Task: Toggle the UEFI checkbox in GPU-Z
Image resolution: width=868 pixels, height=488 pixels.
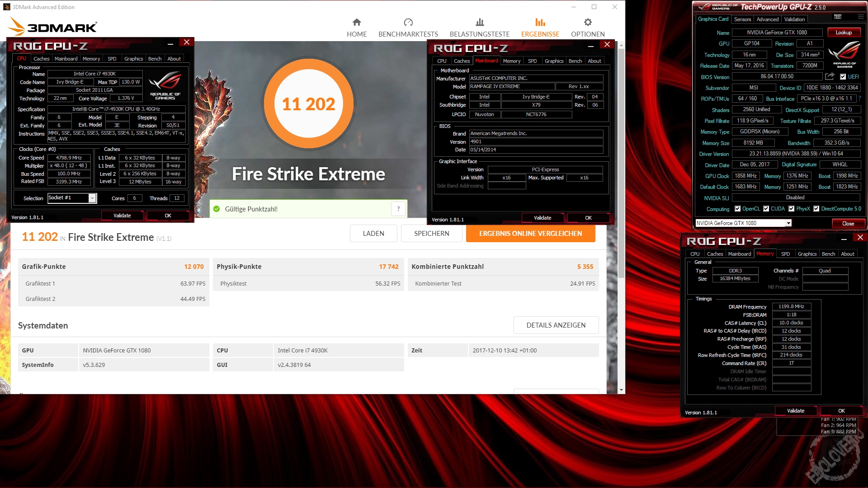Action: 843,77
